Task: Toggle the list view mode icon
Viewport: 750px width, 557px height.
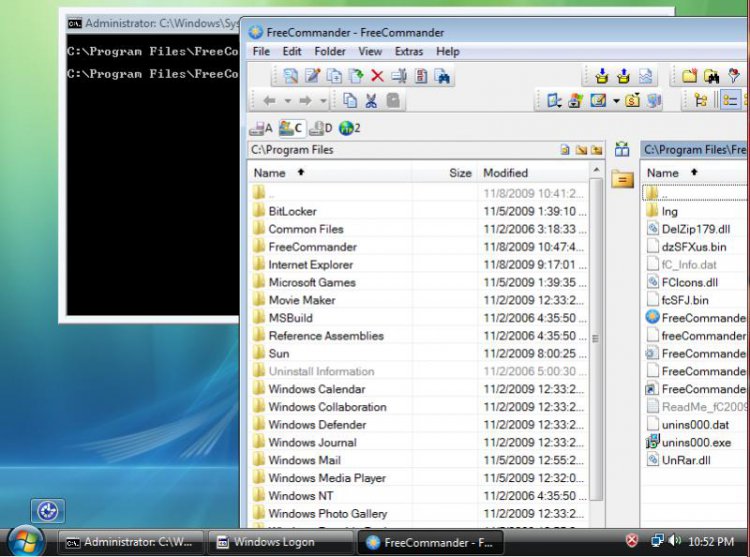Action: (x=730, y=100)
